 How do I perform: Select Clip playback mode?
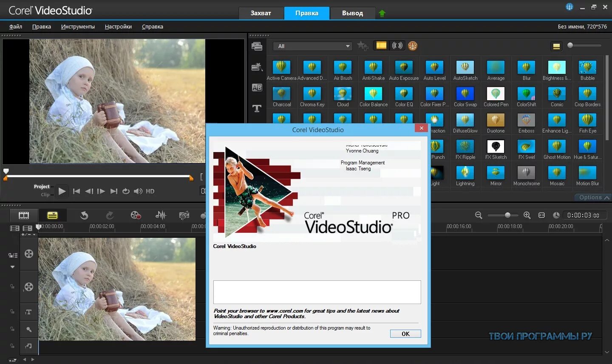tap(45, 195)
